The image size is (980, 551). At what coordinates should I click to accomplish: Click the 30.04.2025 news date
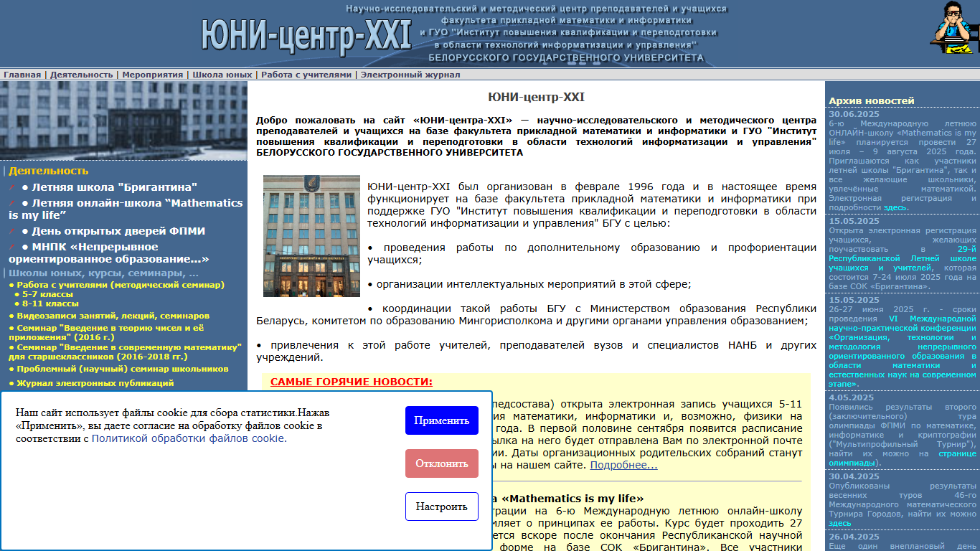pos(854,476)
